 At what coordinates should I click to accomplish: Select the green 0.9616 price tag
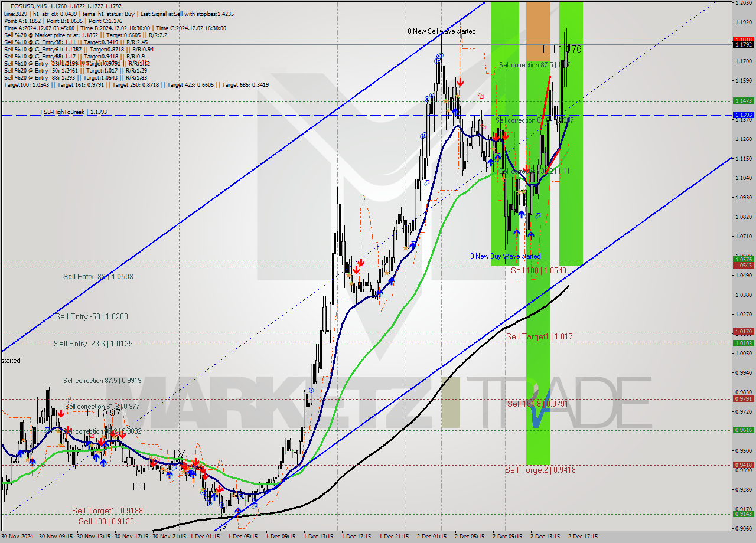pyautogui.click(x=743, y=430)
